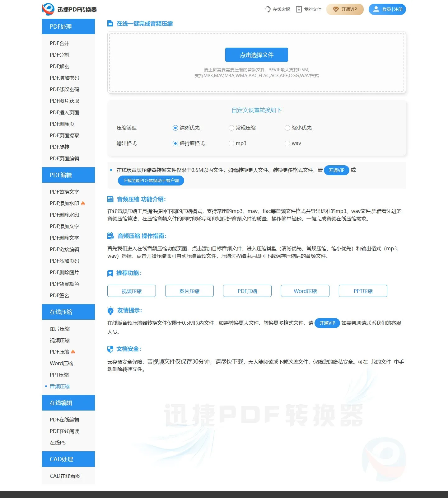Click the 在线压缩 sidebar section header

pyautogui.click(x=68, y=312)
